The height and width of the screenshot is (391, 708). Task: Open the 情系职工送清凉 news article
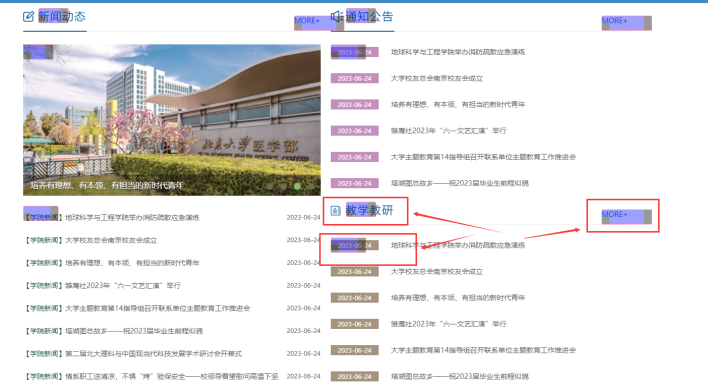(x=172, y=376)
